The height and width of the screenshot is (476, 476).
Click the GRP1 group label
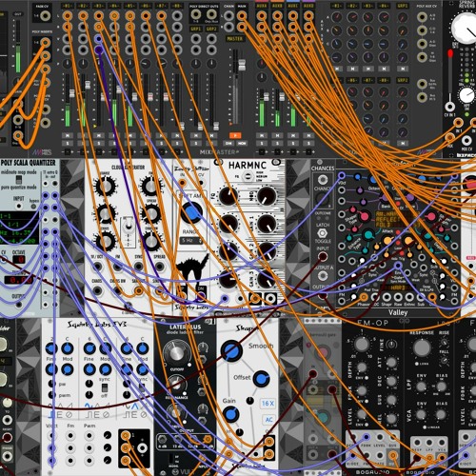pos(196,29)
